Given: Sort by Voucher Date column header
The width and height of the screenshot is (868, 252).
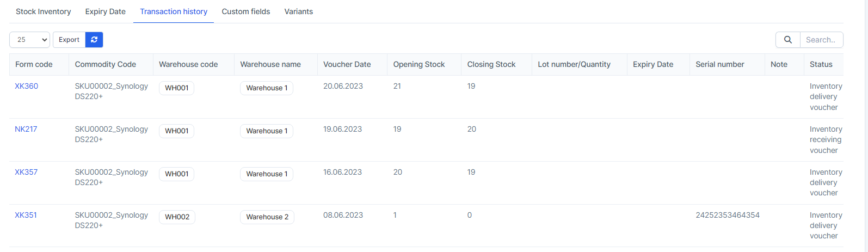Looking at the screenshot, I should (x=347, y=64).
